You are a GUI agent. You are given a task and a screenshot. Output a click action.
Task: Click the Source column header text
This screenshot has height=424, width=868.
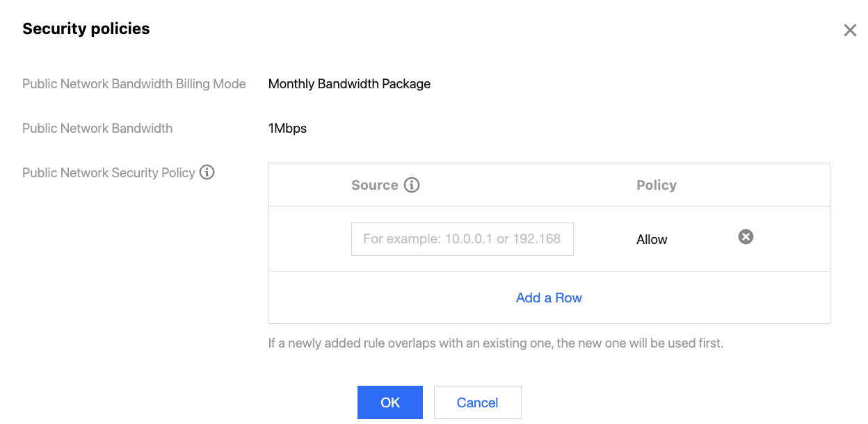tap(375, 185)
